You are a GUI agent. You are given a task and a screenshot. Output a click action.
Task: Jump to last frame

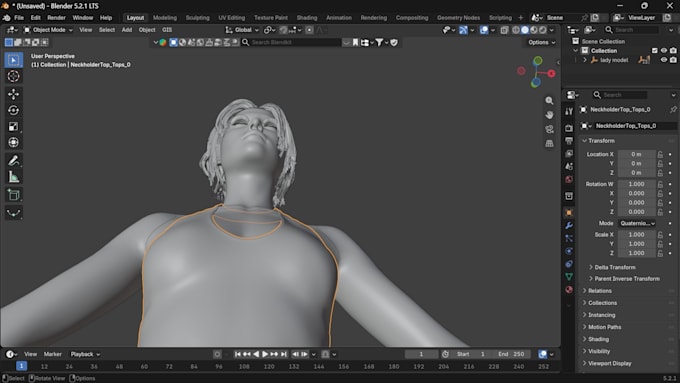tap(284, 354)
